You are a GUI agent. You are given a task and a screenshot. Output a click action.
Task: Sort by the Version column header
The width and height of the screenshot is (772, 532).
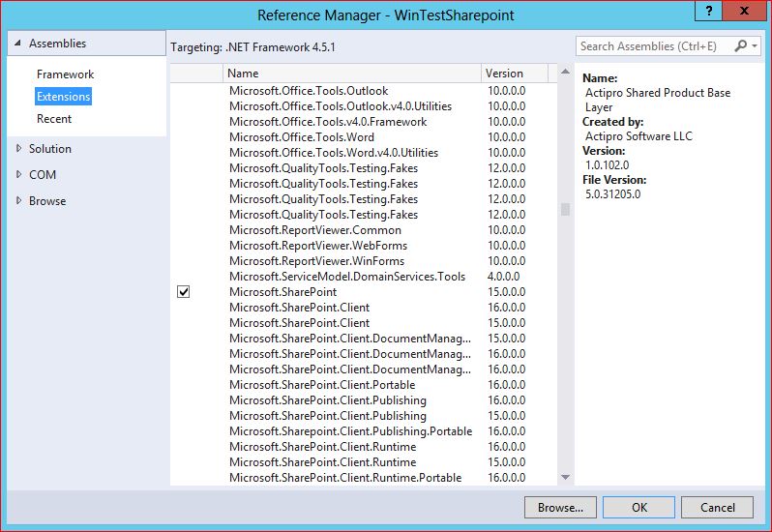click(515, 74)
